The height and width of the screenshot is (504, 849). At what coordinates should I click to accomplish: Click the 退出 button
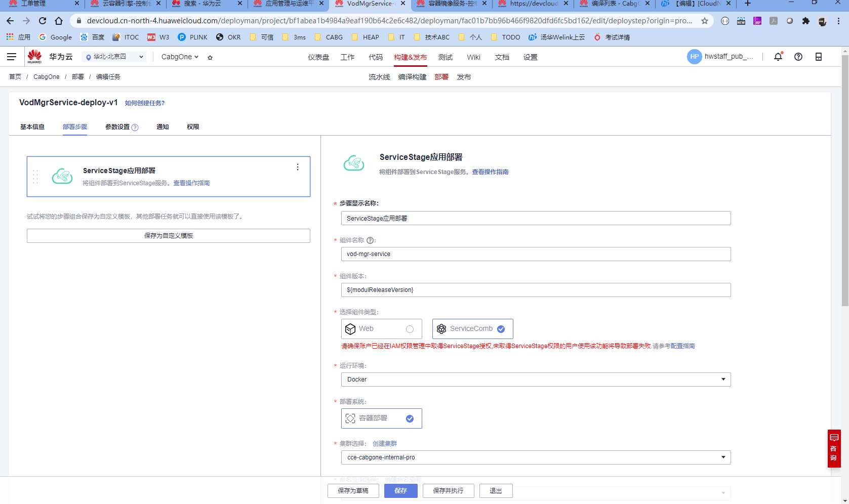pyautogui.click(x=496, y=491)
